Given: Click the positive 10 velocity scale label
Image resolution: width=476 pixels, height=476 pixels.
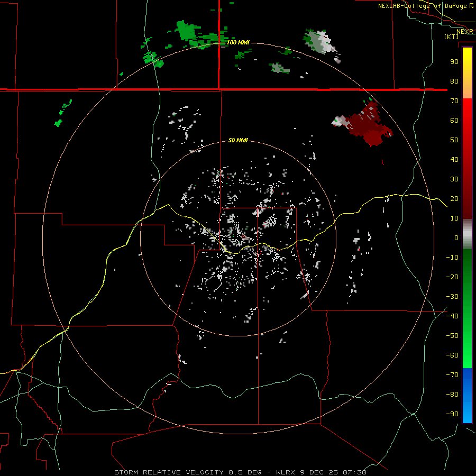Looking at the screenshot, I should (454, 218).
